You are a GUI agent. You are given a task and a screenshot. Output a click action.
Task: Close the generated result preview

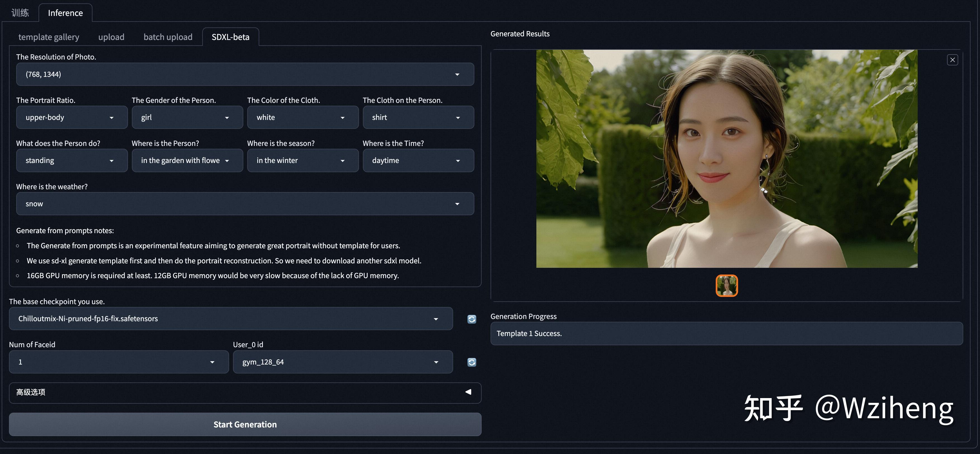point(952,60)
